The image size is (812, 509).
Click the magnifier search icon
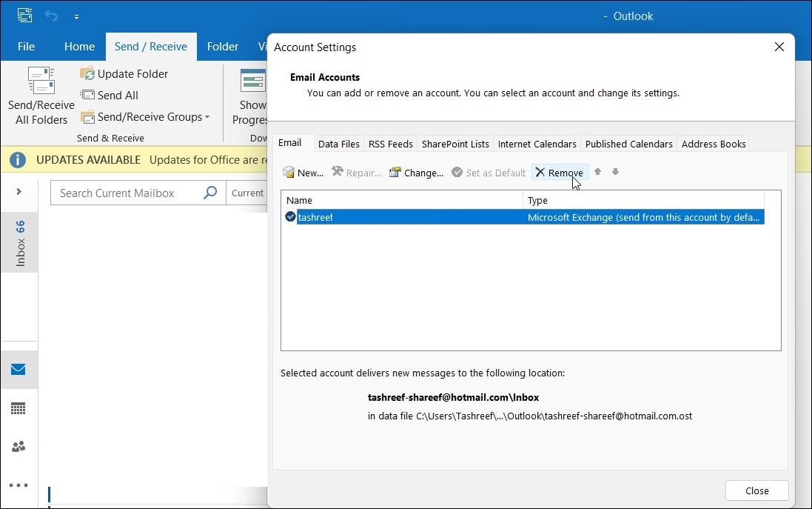pyautogui.click(x=210, y=193)
